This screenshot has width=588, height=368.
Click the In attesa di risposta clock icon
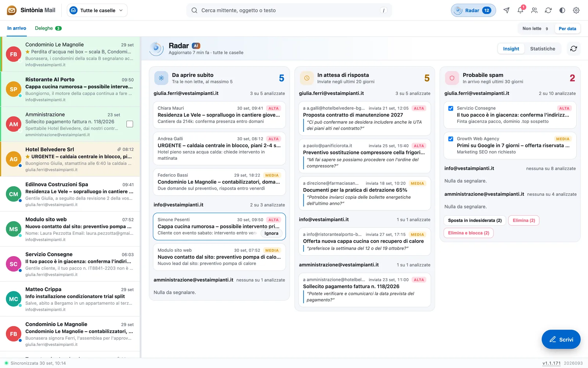click(x=306, y=78)
